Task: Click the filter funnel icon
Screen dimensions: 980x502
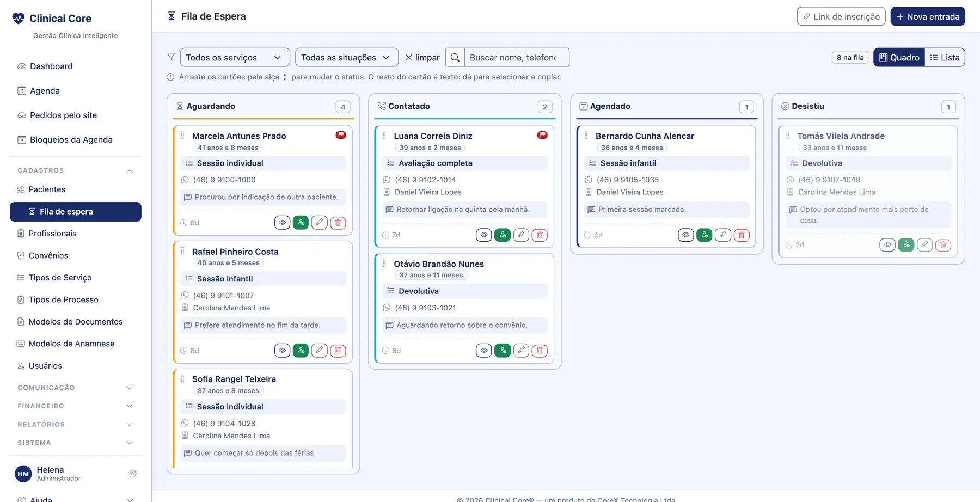Action: pos(171,57)
